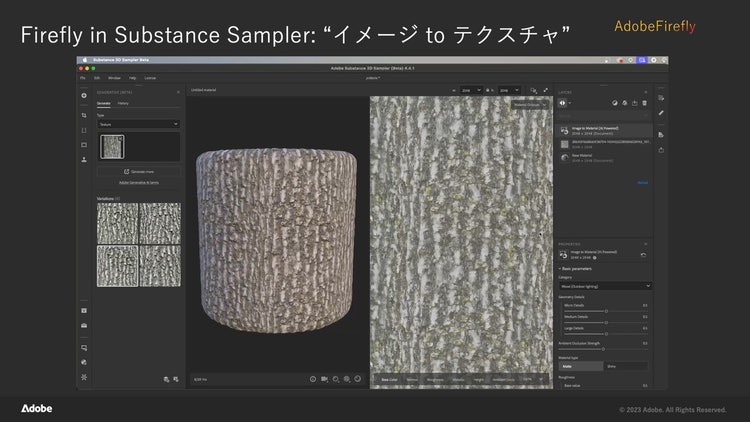Click the viewport layout icon in top bar
This screenshot has width=750, height=422.
click(534, 90)
